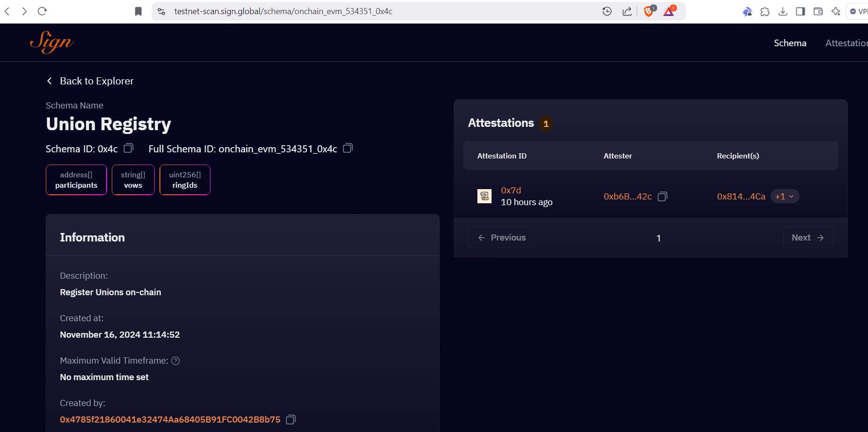Click the Sign logo

coord(52,42)
